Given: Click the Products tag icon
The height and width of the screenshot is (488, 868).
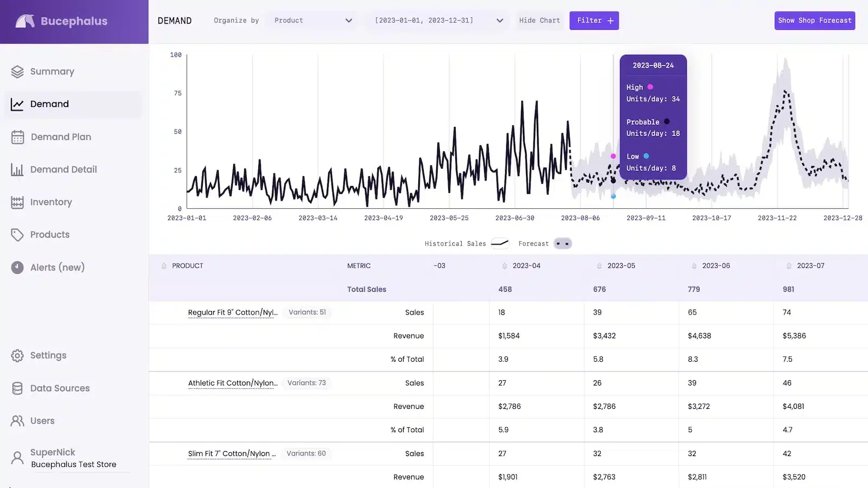Looking at the screenshot, I should pos(17,235).
